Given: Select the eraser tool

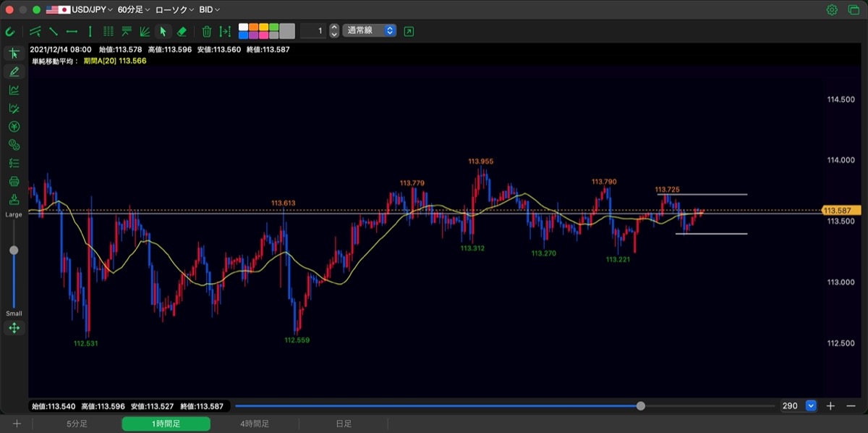Looking at the screenshot, I should coord(182,31).
